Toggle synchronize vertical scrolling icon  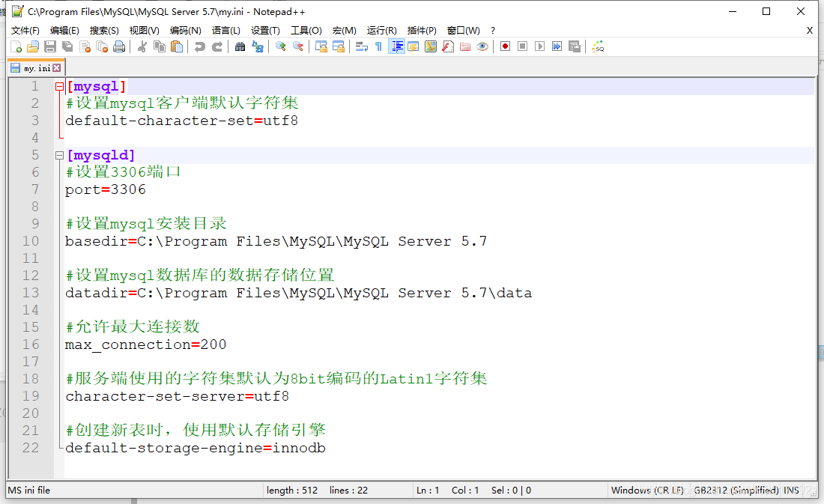pyautogui.click(x=321, y=46)
